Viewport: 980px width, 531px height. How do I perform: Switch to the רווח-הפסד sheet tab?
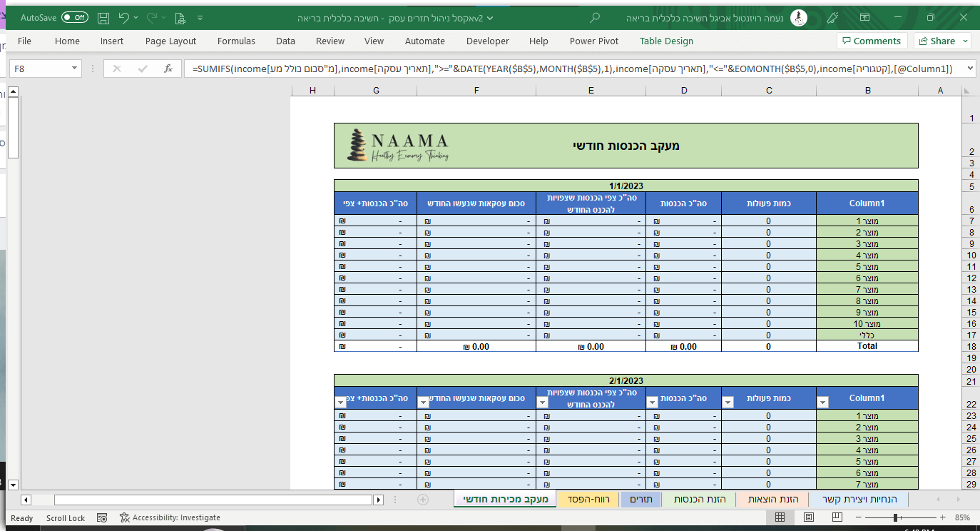588,499
